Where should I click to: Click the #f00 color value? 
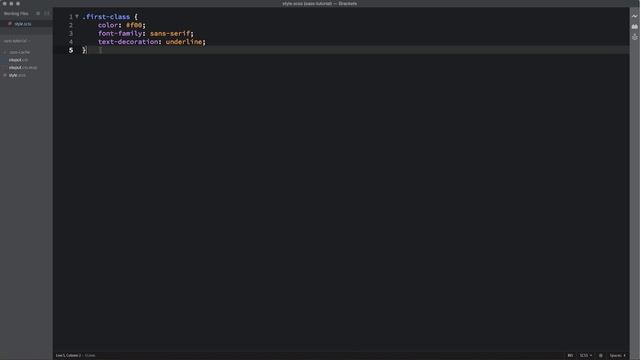click(x=133, y=25)
